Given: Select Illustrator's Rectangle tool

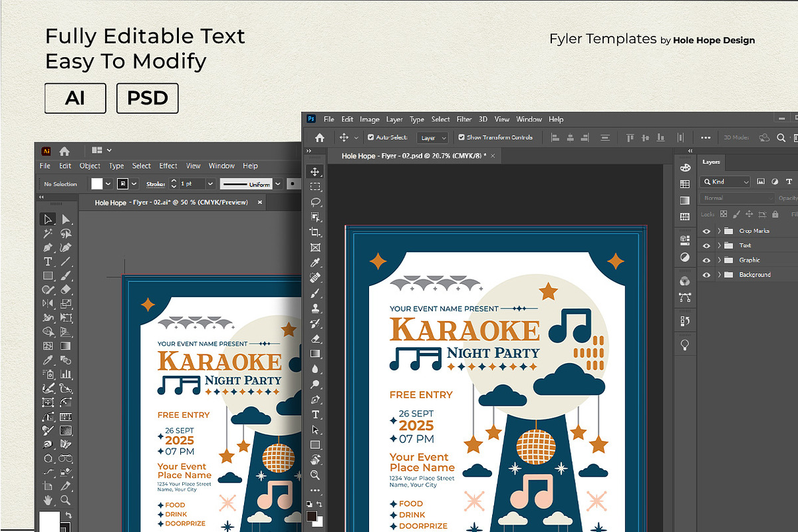Looking at the screenshot, I should point(48,275).
